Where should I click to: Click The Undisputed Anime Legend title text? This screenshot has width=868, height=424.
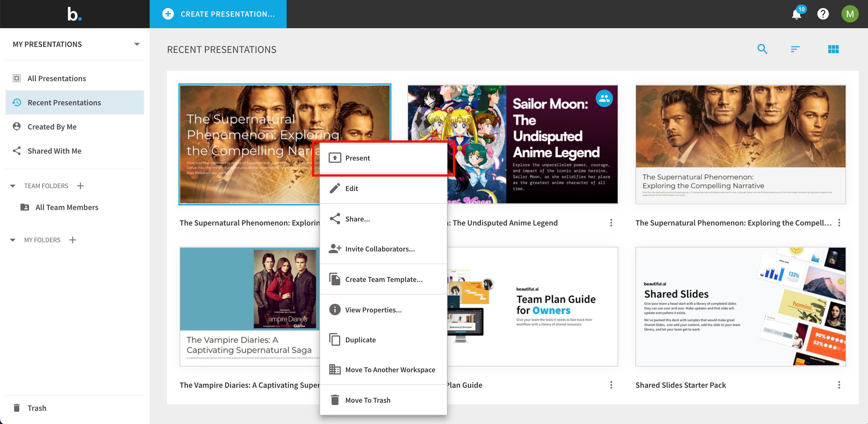coord(505,223)
